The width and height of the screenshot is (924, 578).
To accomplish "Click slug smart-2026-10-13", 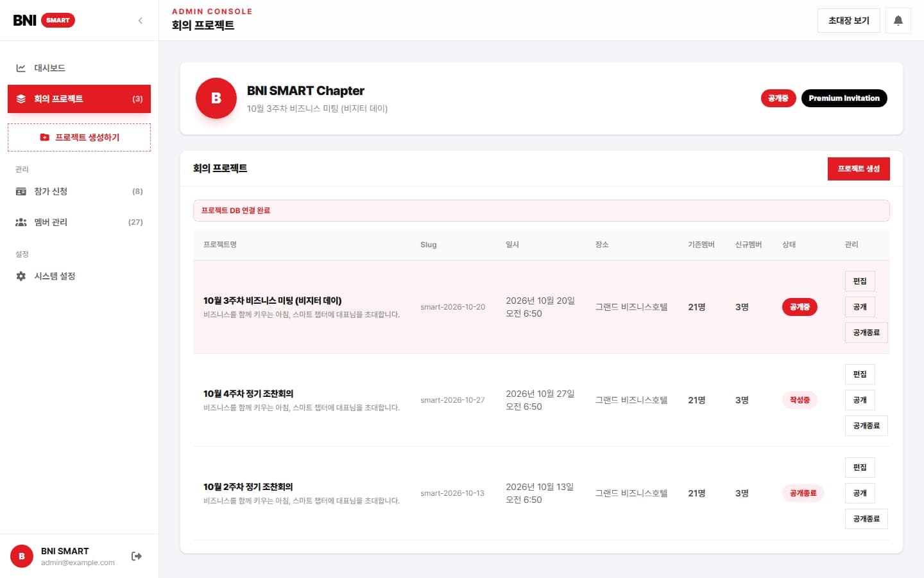I will pos(452,493).
